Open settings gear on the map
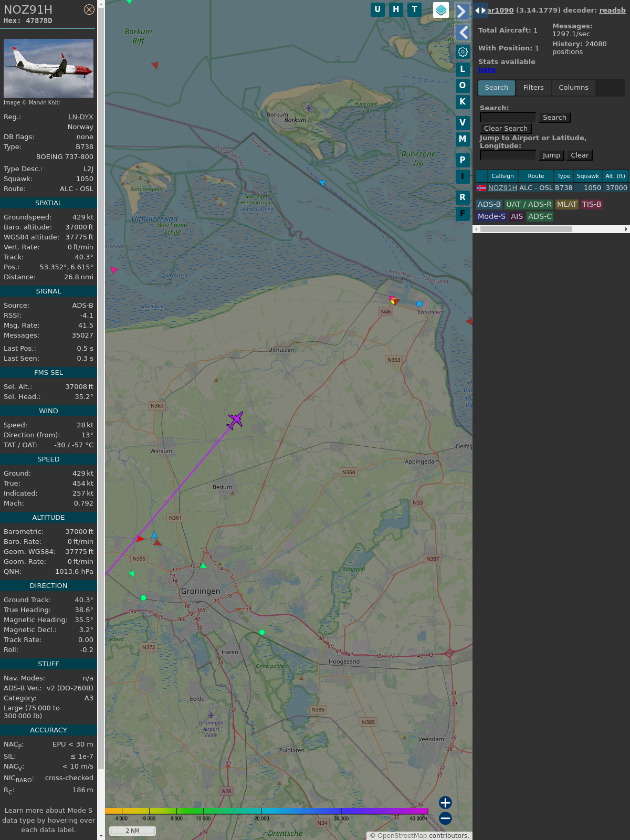Screen dimensions: 630x840 tap(463, 51)
